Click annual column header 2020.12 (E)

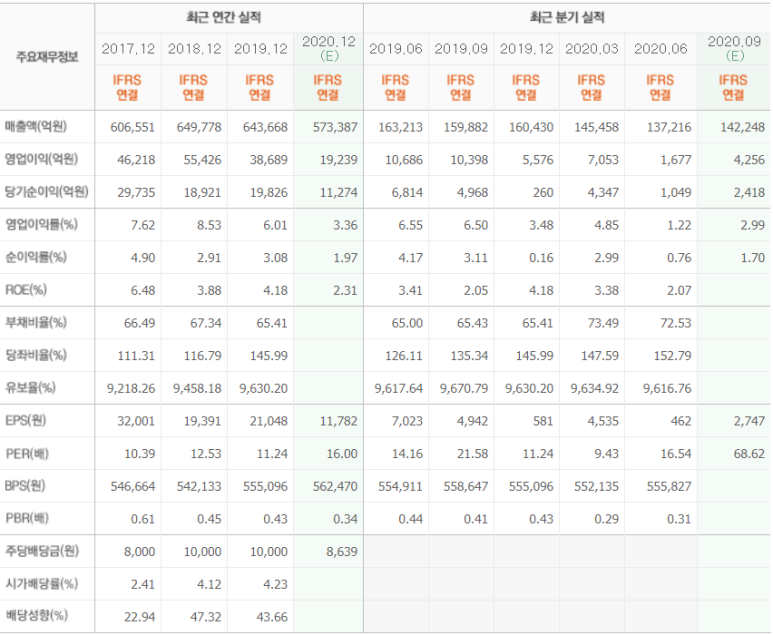pos(329,49)
